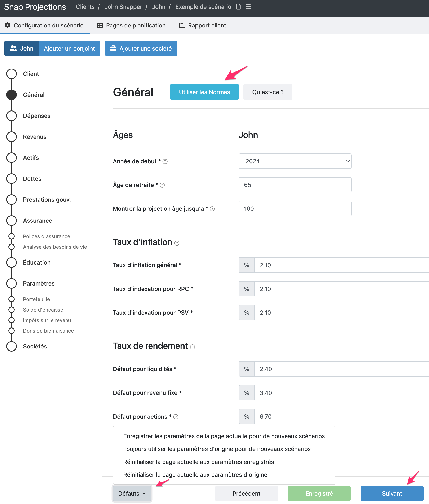This screenshot has width=429, height=504.
Task: Click help icon next to Défaut pour actions
Action: point(176,417)
